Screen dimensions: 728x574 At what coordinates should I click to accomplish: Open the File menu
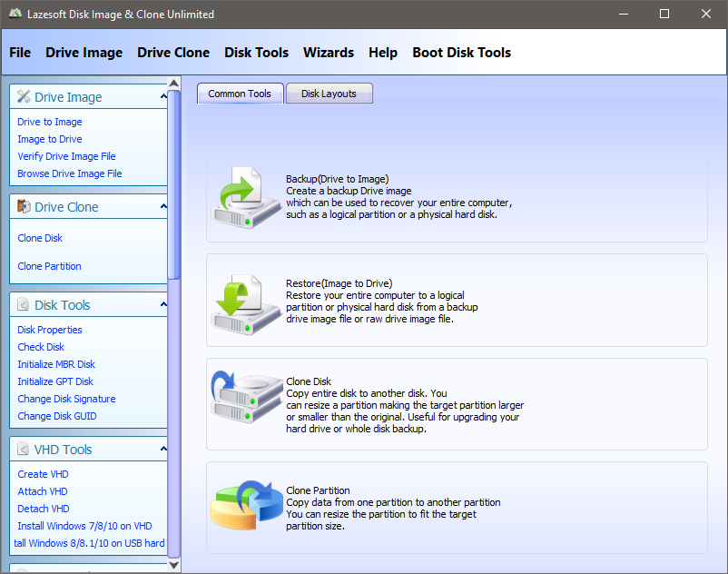click(20, 53)
